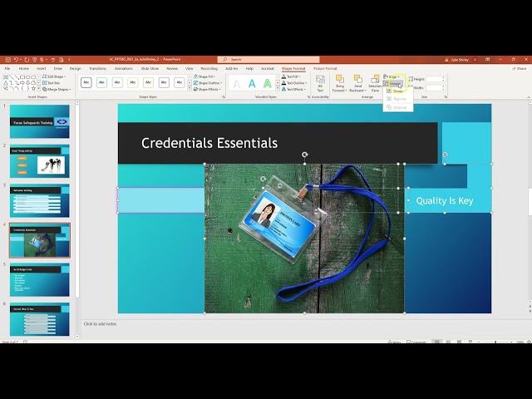
Task: Select slide 2 thumbnail with cow picture
Action: click(x=40, y=160)
